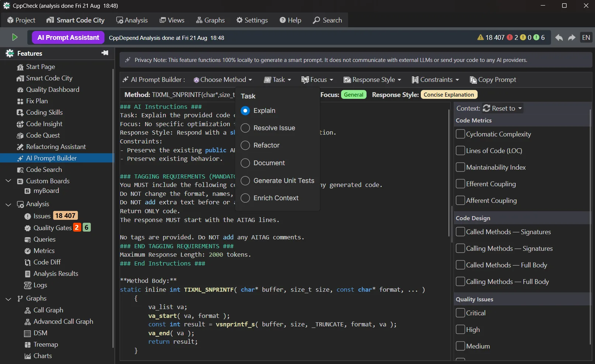
Task: Click the navigate back arrow icon
Action: [559, 38]
